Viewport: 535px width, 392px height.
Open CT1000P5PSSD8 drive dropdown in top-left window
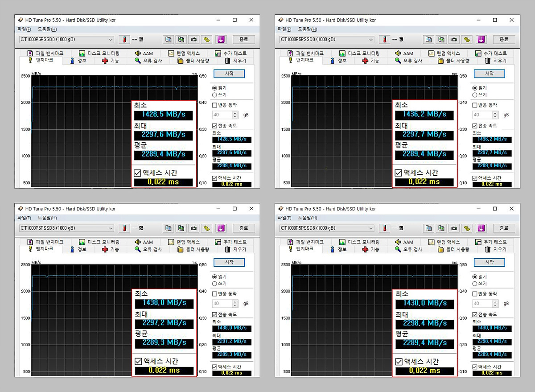(x=66, y=39)
